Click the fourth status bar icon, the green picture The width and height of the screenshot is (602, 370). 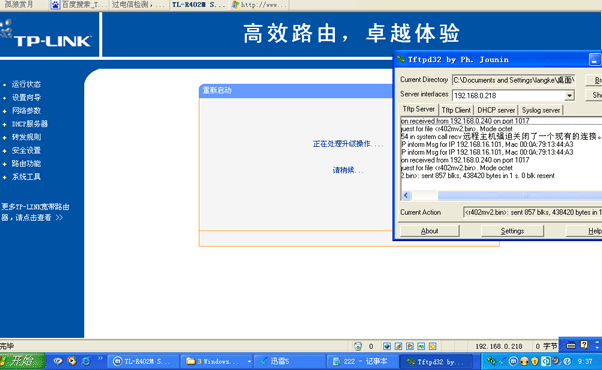click(x=421, y=346)
